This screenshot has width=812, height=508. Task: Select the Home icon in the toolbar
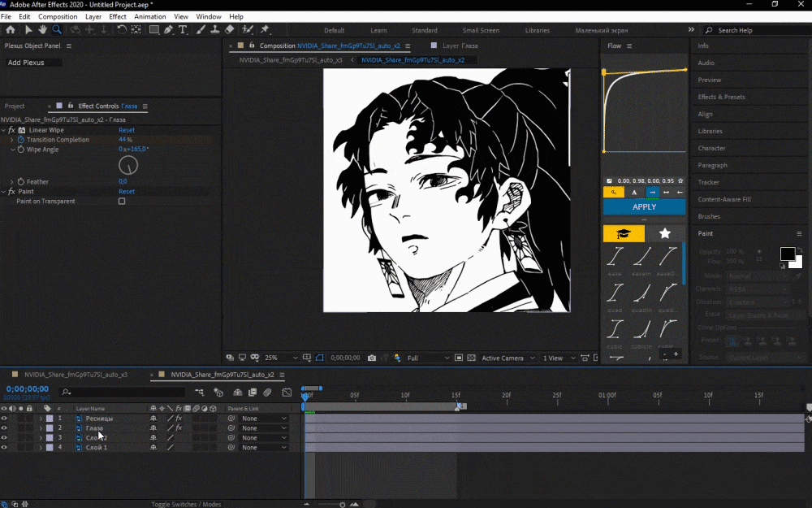pyautogui.click(x=11, y=29)
